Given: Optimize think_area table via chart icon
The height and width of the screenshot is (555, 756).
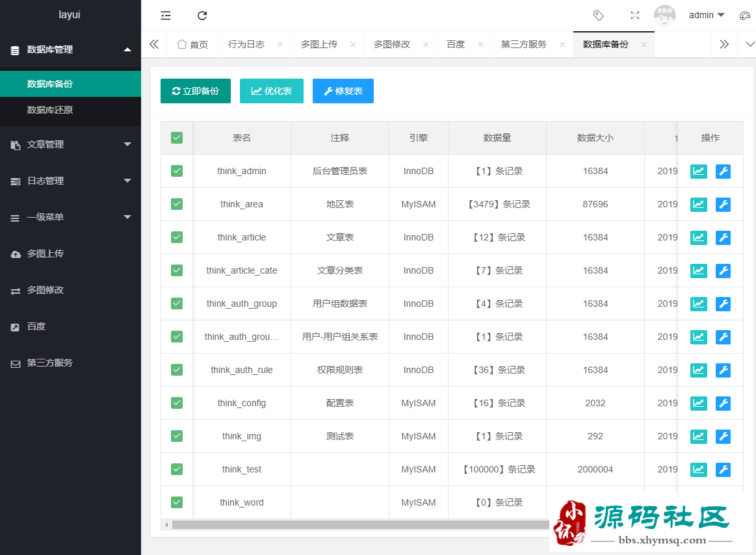Looking at the screenshot, I should [x=699, y=205].
